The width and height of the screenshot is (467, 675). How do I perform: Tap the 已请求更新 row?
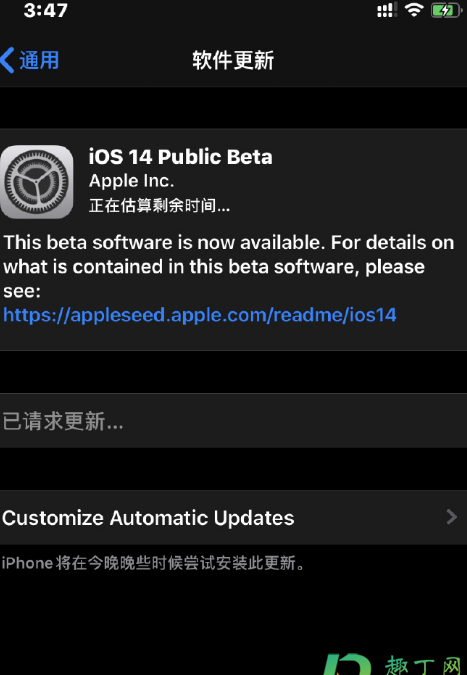[x=233, y=421]
